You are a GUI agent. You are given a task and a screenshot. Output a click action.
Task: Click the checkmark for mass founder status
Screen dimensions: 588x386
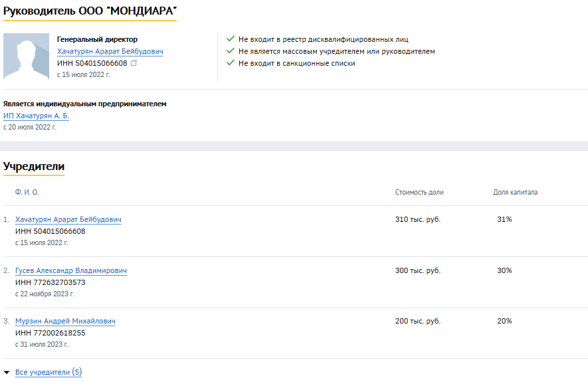point(231,50)
